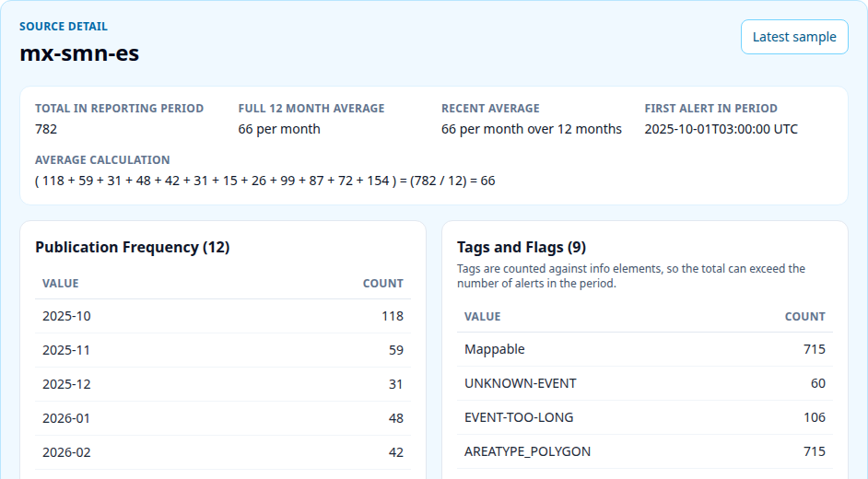The height and width of the screenshot is (479, 868).
Task: Click the VALUE header in Publication Frequency table
Action: pyautogui.click(x=60, y=283)
